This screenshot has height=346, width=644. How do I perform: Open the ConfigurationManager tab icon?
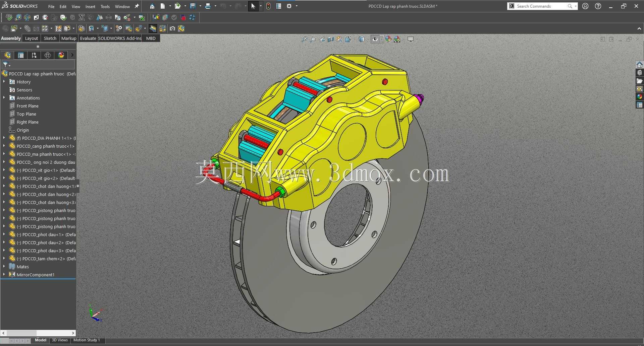coord(34,55)
